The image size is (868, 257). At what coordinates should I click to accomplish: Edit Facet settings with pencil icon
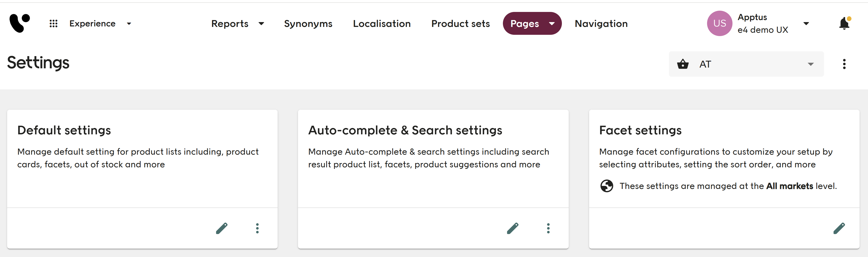839,228
